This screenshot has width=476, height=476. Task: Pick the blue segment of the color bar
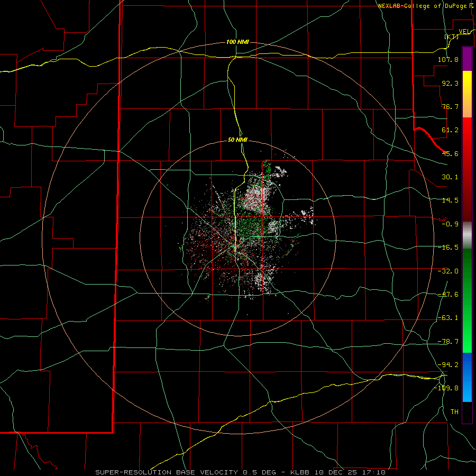point(467,377)
